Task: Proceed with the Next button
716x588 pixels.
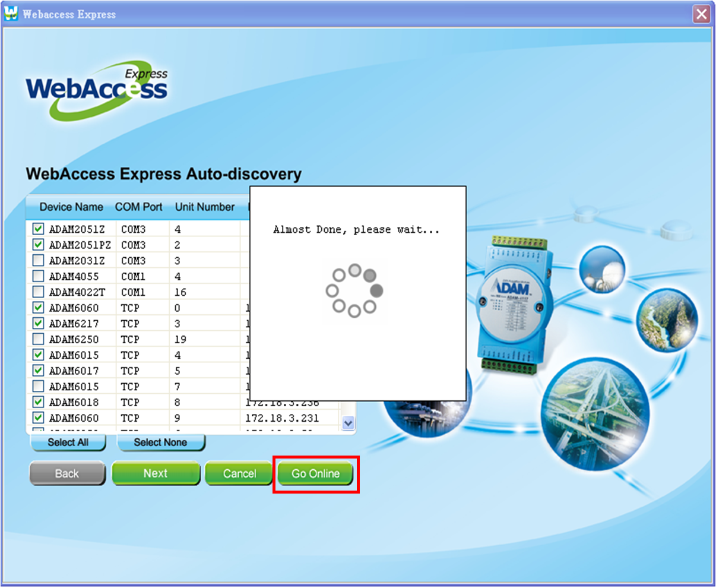Action: (x=156, y=473)
